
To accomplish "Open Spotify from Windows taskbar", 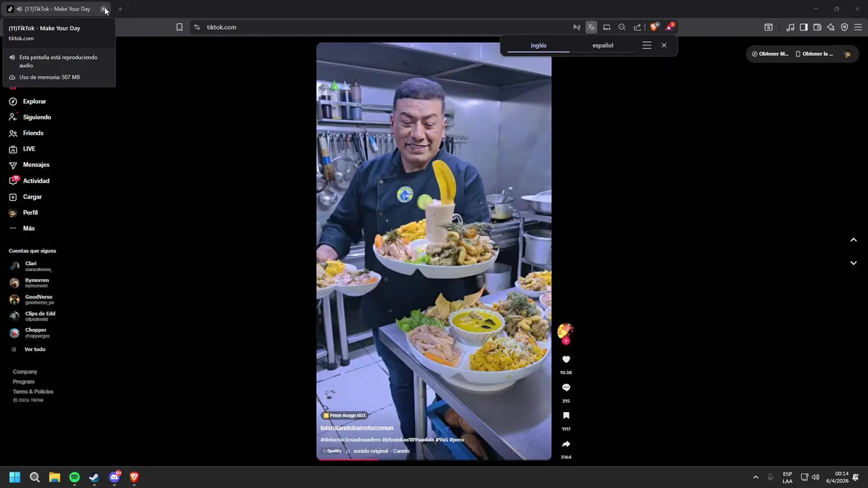I will 75,477.
